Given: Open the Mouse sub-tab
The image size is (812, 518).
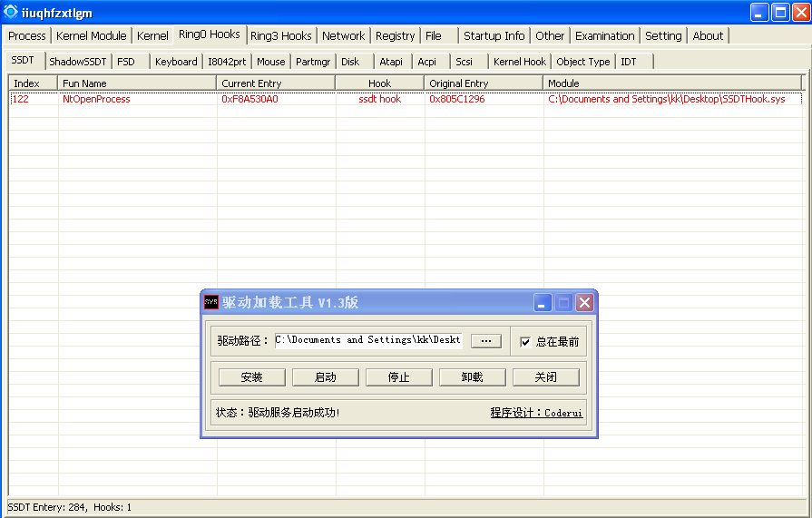Looking at the screenshot, I should click(271, 62).
